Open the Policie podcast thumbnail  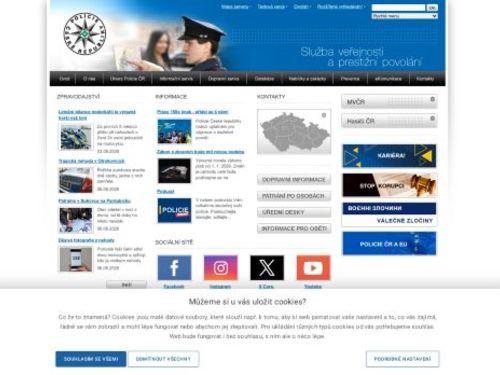[x=174, y=211]
